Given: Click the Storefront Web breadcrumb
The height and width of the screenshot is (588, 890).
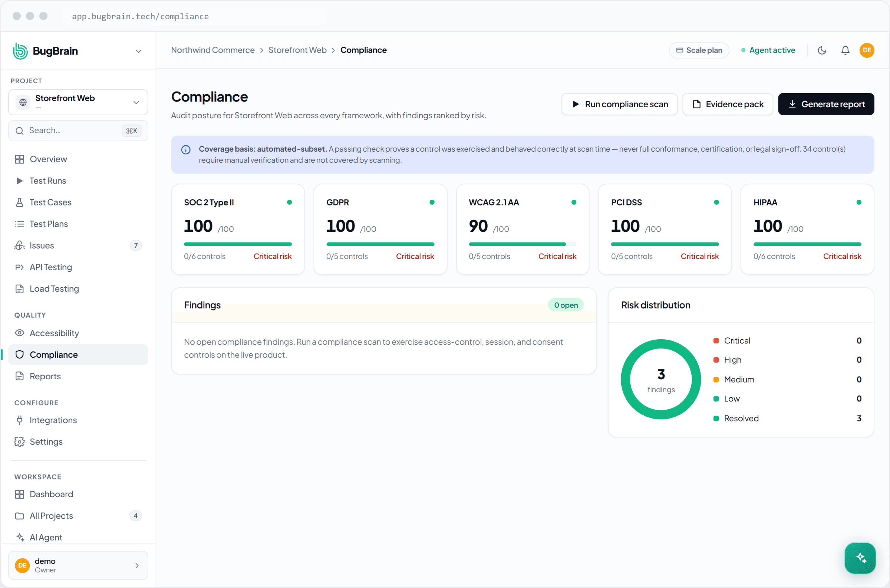Looking at the screenshot, I should [x=297, y=50].
